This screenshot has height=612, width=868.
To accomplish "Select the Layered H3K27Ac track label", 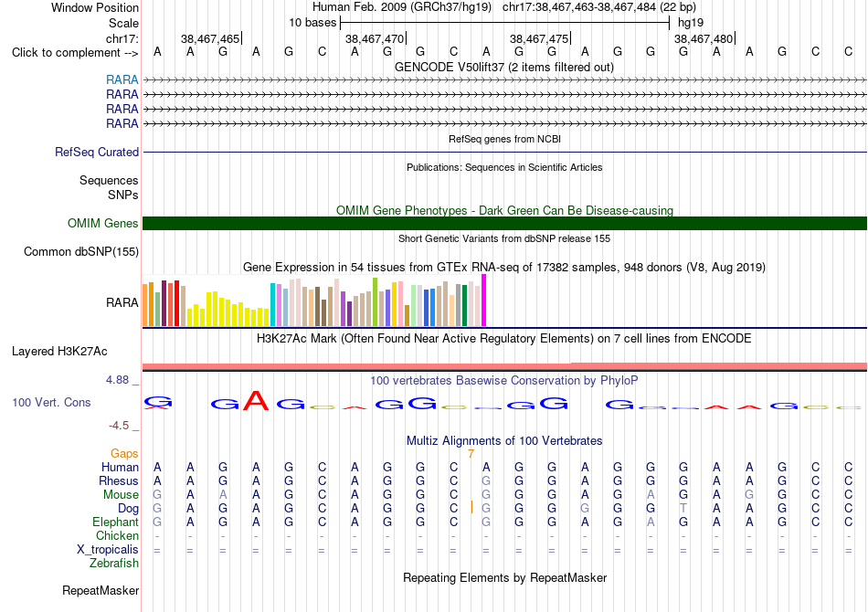I will [59, 352].
